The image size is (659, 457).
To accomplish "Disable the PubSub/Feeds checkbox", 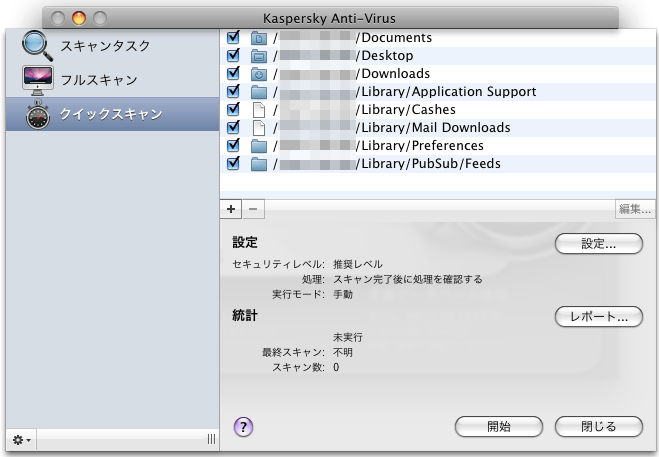I will 233,163.
